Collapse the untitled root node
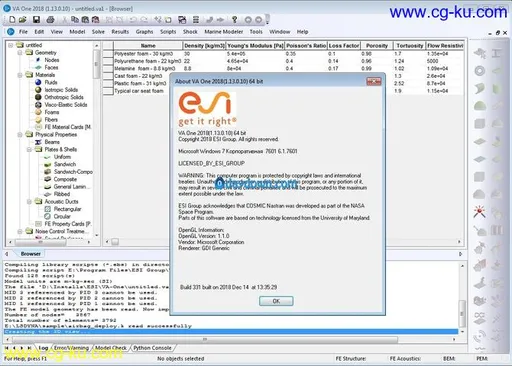The width and height of the screenshot is (512, 366). [11, 45]
